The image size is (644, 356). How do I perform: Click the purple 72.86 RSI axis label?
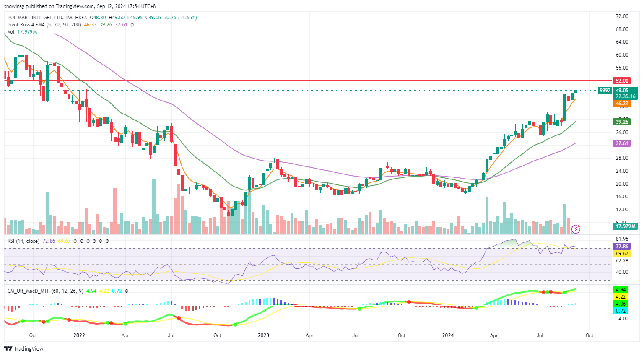[622, 247]
